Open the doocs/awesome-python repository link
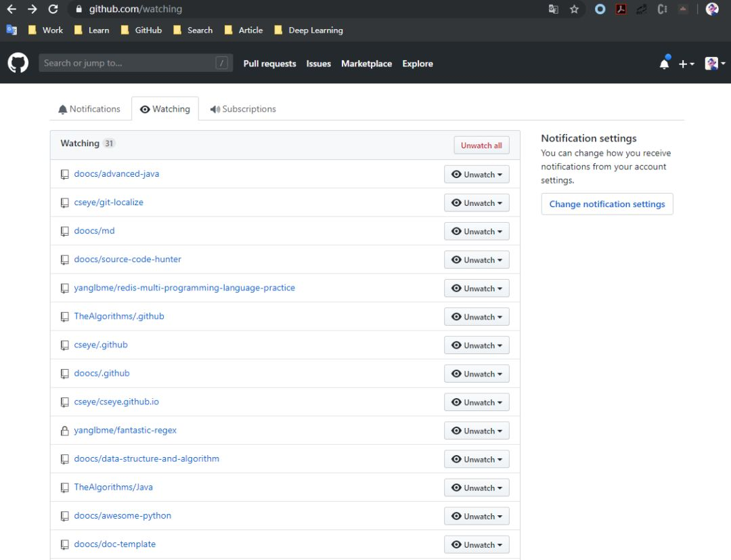Screen dimensions: 731x560 123,516
